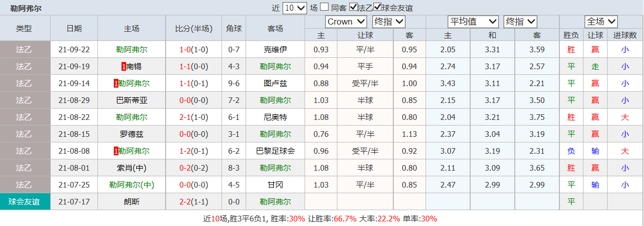Image resolution: width=644 pixels, height=226 pixels.
Task: Open score 1-0(1-0) match details
Action: point(194,50)
